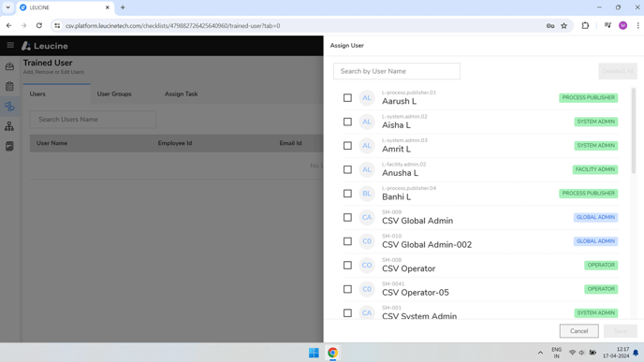Focus the Search Users Name field
Image resolution: width=644 pixels, height=362 pixels.
(x=94, y=120)
